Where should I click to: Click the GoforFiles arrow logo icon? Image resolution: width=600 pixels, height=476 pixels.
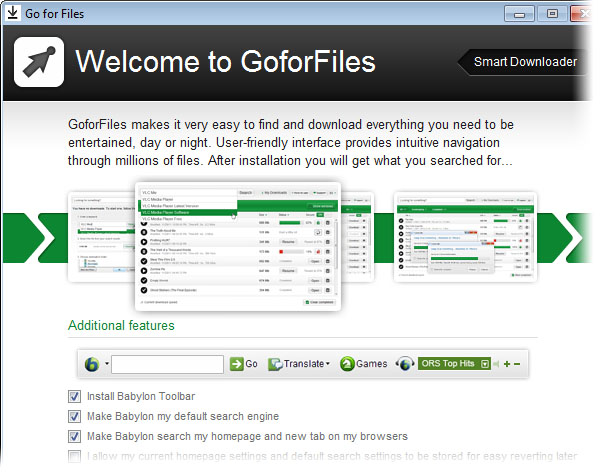pos(39,62)
